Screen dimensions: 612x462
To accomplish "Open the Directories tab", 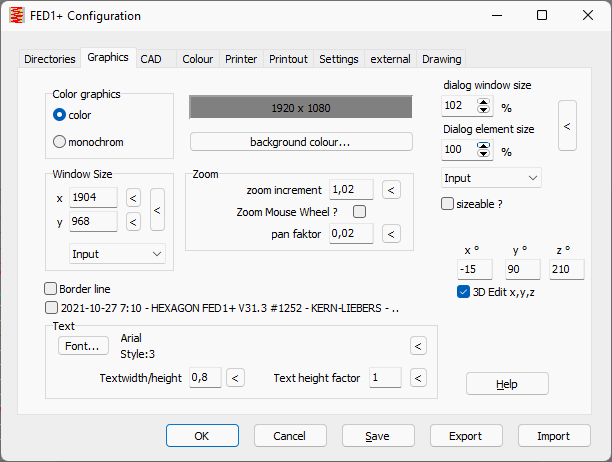I will point(49,59).
